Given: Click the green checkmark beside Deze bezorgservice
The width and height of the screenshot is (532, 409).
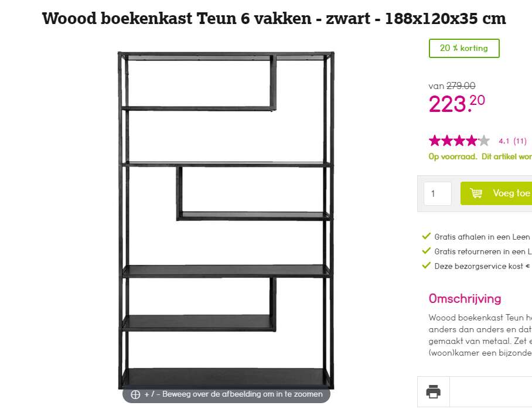Looking at the screenshot, I should click(426, 265).
